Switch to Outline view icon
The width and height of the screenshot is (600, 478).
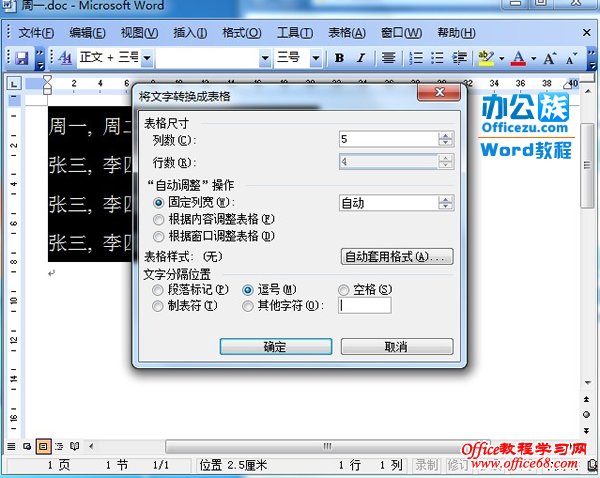click(x=59, y=446)
